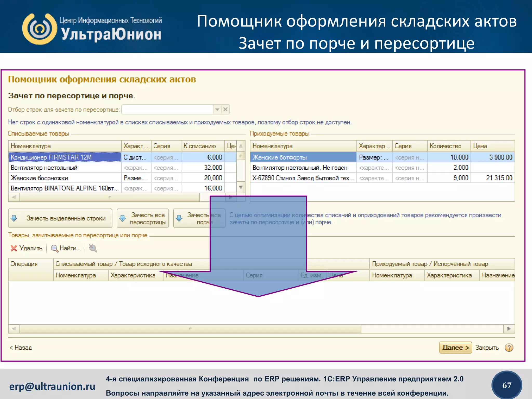Click erp@ultraunion.ru email address
This screenshot has height=399, width=532.
click(52, 387)
